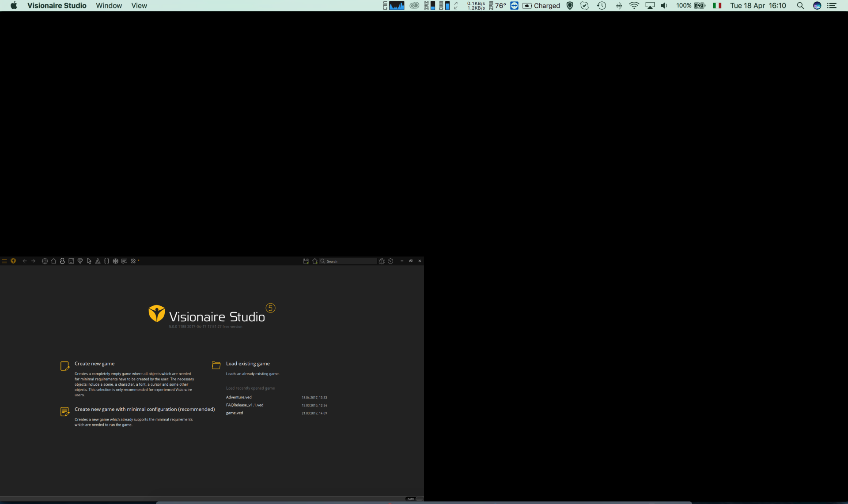This screenshot has height=504, width=848.
Task: Open recent file game.ved
Action: (x=235, y=413)
